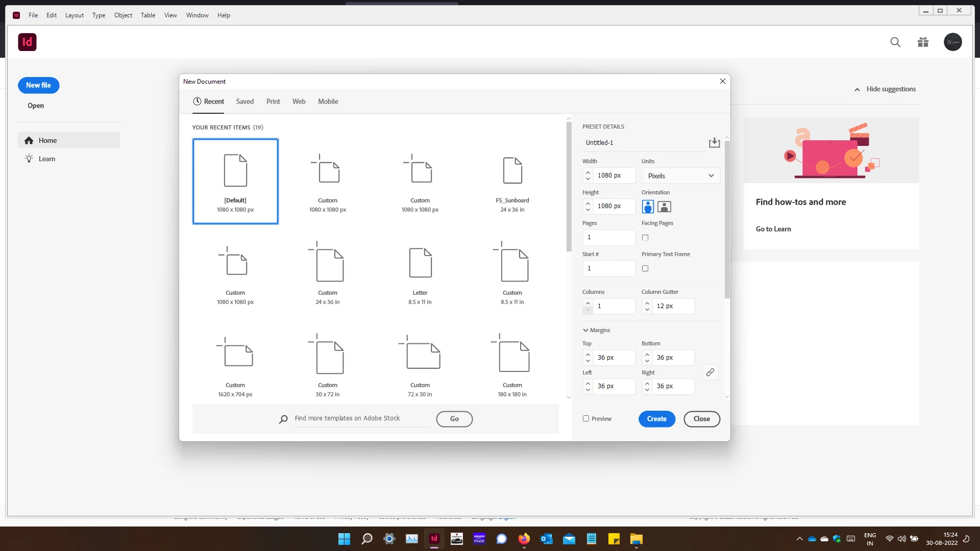Click the InDesign home logo icon
This screenshot has width=980, height=551.
(x=27, y=42)
